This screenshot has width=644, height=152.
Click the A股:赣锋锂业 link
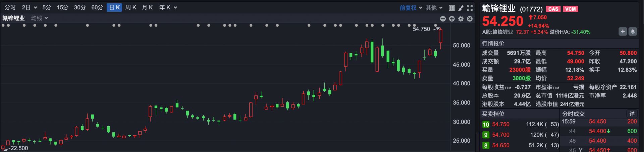[497, 32]
